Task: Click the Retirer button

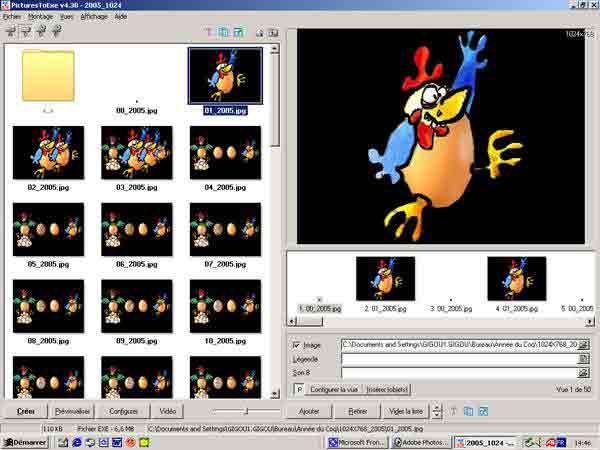Action: [358, 411]
